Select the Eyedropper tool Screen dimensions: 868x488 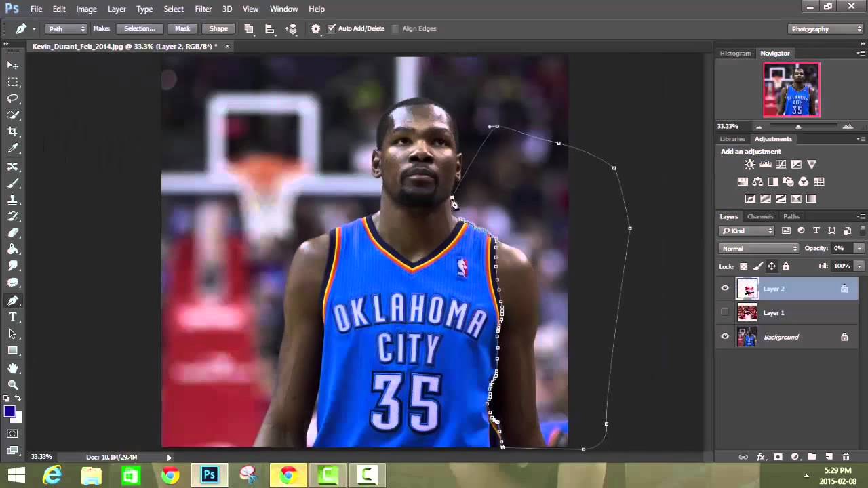(13, 148)
